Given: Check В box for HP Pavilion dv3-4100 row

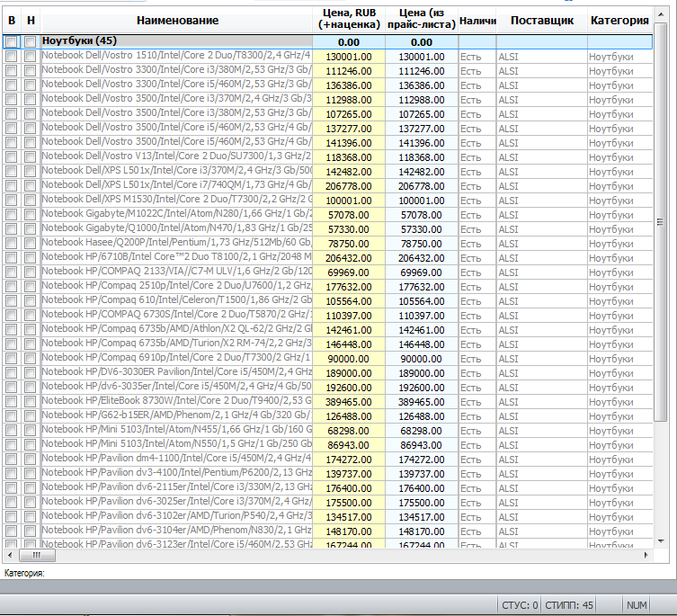Looking at the screenshot, I should [12, 474].
